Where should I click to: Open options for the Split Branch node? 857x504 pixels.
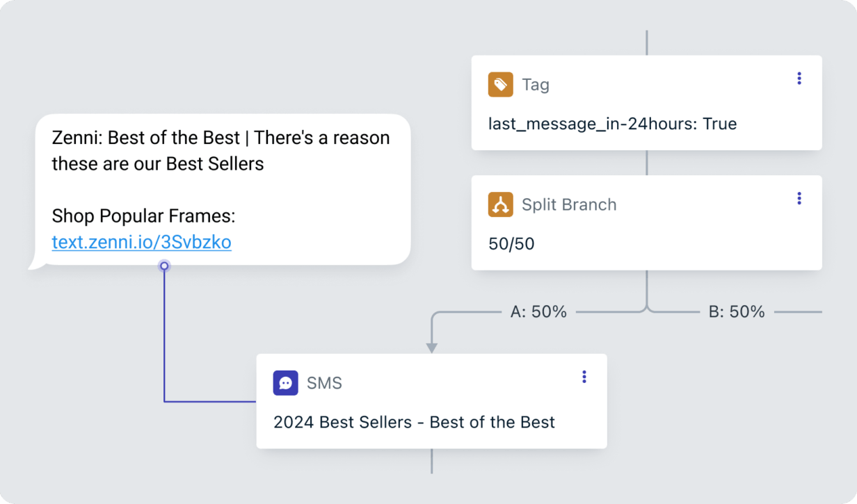(x=799, y=198)
